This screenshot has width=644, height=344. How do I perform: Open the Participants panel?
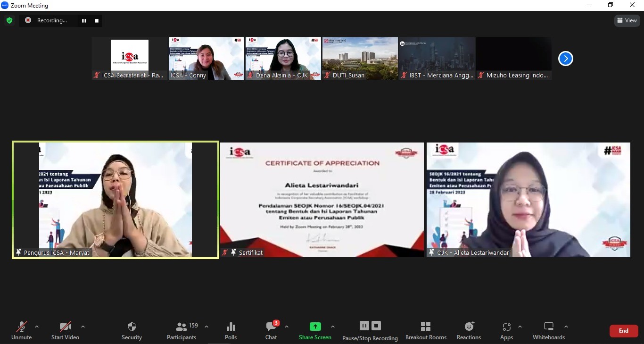point(182,331)
